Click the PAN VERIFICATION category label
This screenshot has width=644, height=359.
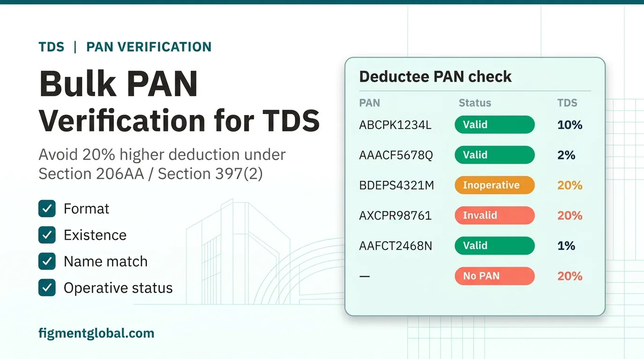click(149, 47)
